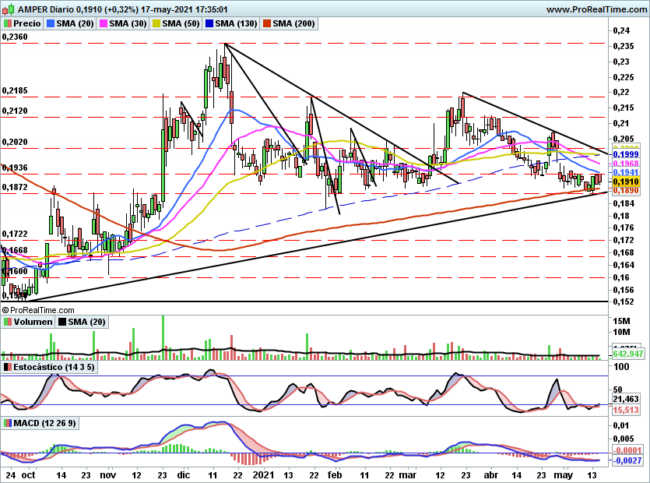This screenshot has width=650, height=483.
Task: Select the SMA (200) red swatch
Action: (x=267, y=24)
